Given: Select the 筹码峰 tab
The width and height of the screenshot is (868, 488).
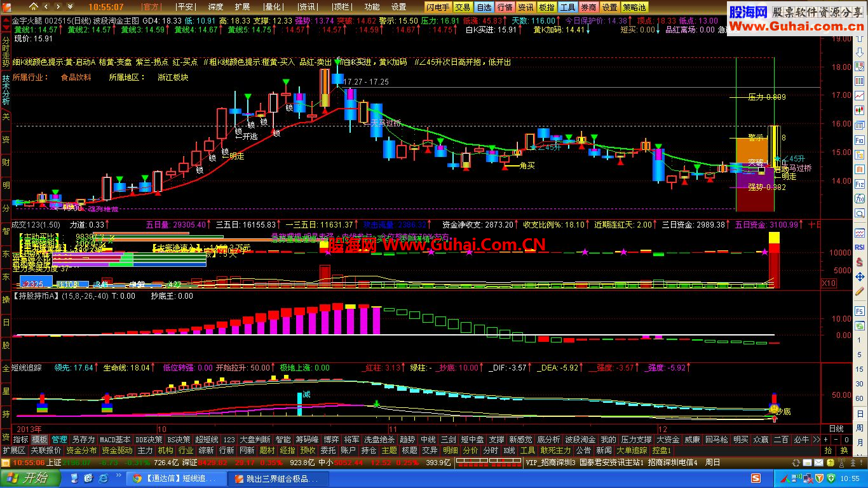Looking at the screenshot, I should pyautogui.click(x=307, y=439).
